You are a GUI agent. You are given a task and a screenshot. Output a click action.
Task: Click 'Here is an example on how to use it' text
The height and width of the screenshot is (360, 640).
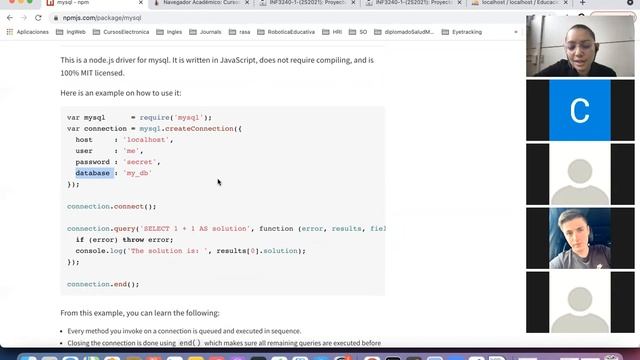tap(121, 93)
